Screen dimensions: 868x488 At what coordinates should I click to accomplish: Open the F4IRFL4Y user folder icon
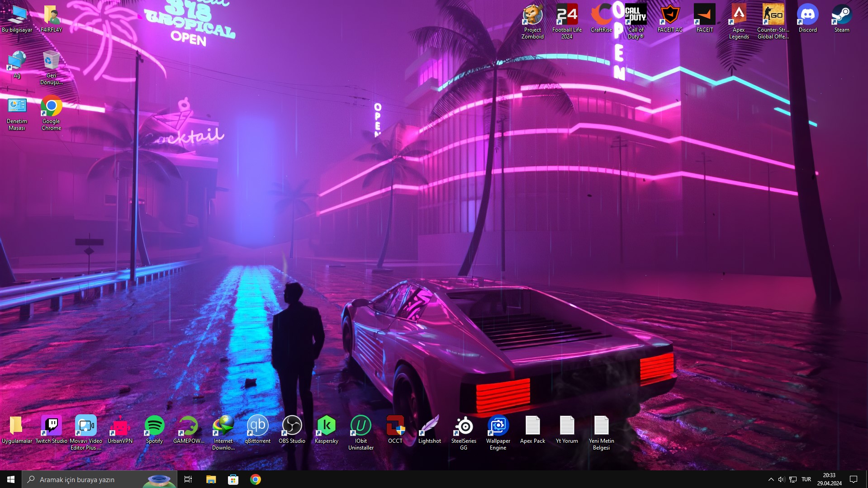pyautogui.click(x=52, y=19)
